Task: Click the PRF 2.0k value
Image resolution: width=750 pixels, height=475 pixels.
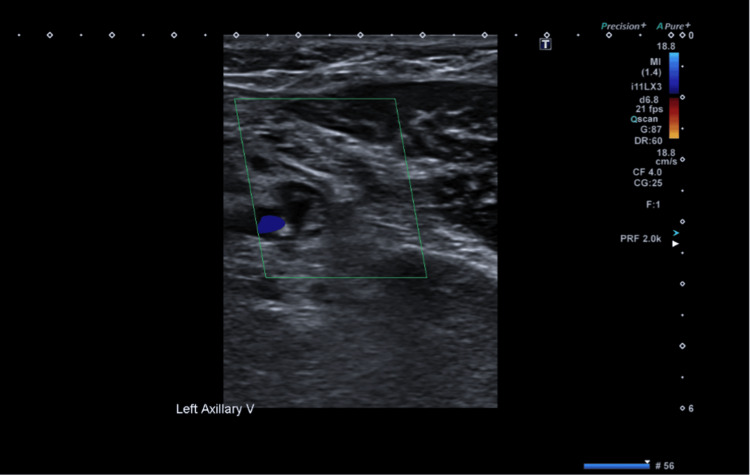Action: point(640,239)
